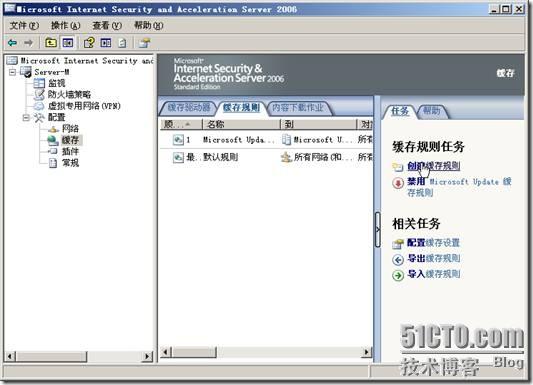Viewport: 533px width, 385px height.
Task: Click 禁用 Microsoft Update 缓存规则 link
Action: [x=460, y=187]
